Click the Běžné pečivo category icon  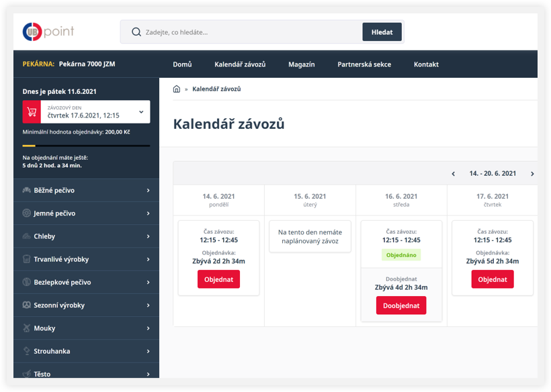click(x=27, y=191)
